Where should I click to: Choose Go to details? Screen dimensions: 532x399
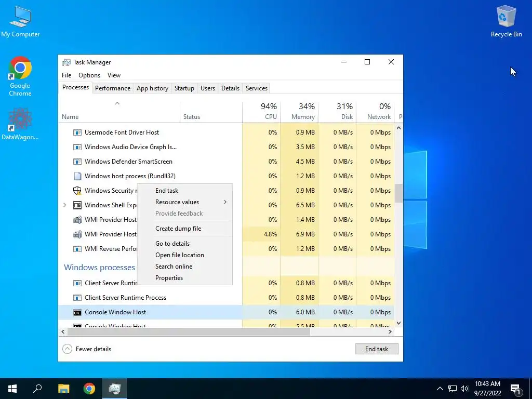click(x=184, y=244)
